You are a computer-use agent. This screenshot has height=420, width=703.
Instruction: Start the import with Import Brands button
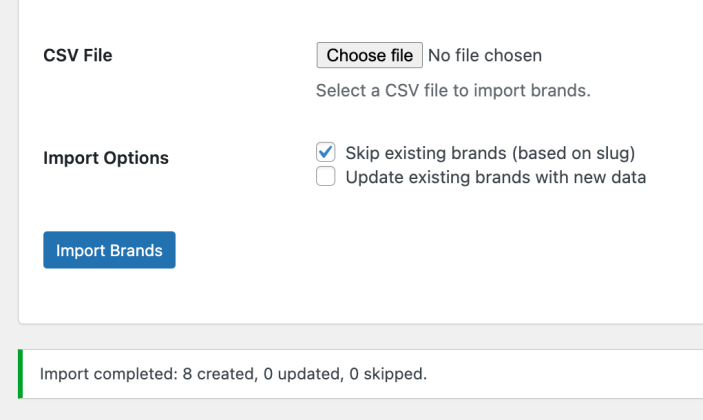pyautogui.click(x=109, y=250)
